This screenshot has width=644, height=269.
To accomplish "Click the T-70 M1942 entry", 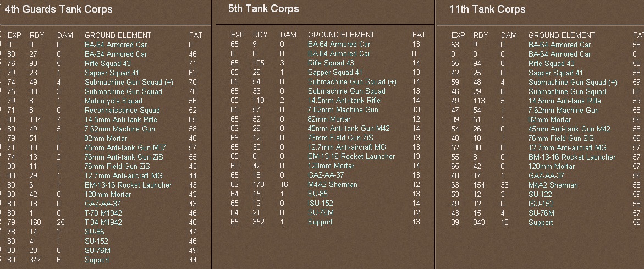I will point(103,213).
